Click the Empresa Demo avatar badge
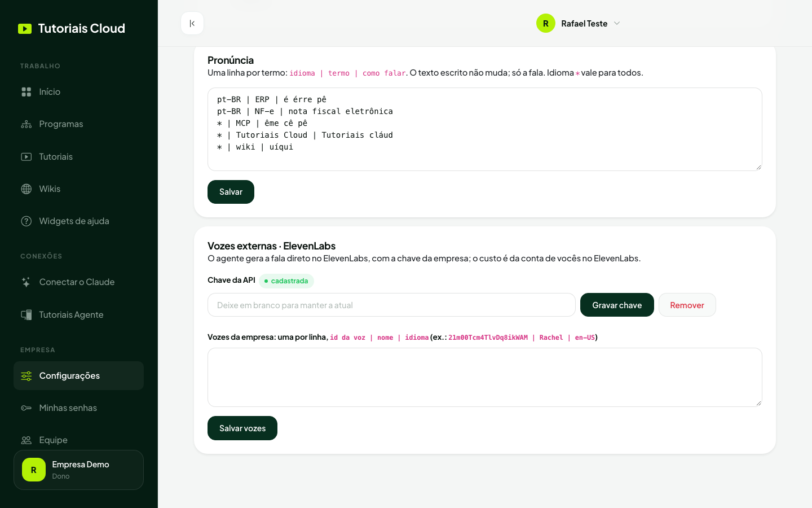Viewport: 812px width, 508px height. 34,470
